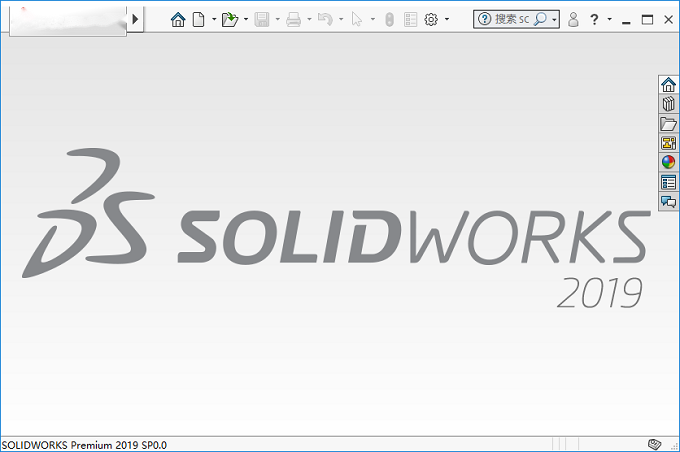Open SOLIDWORKS Resources tab in task pane
Viewport: 680px width, 452px height.
point(668,85)
